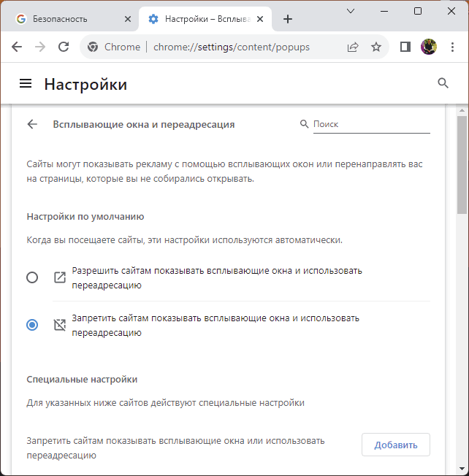The width and height of the screenshot is (469, 476).
Task: Open the profile avatar menu
Action: coord(429,47)
